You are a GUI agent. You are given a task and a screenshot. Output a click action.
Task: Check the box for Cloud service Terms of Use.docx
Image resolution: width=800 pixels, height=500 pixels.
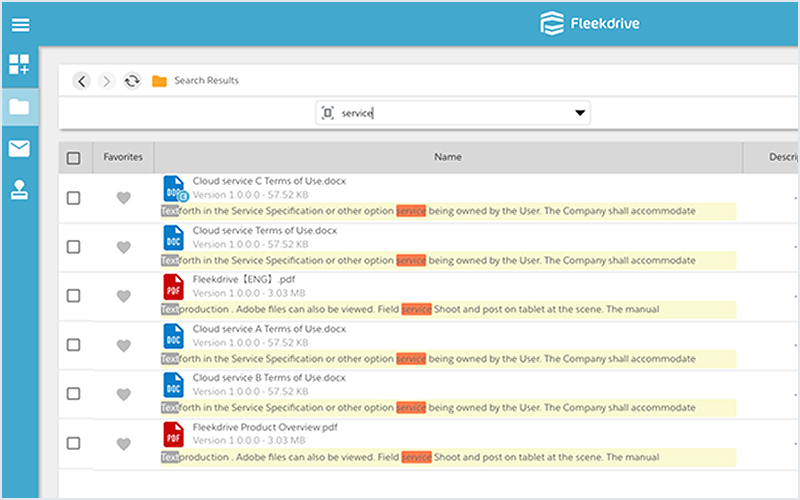point(73,247)
